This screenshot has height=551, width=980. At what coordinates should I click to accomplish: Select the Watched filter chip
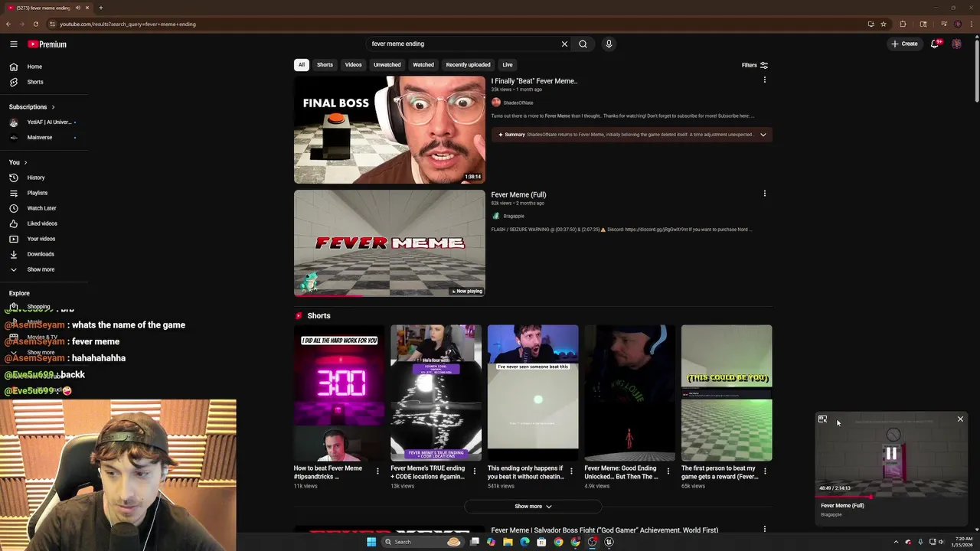(x=423, y=65)
